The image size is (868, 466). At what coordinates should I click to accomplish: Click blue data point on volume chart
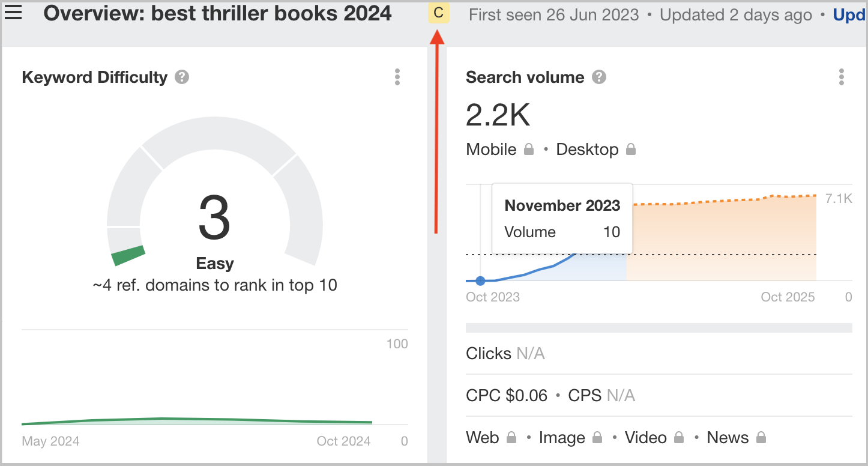click(x=480, y=280)
